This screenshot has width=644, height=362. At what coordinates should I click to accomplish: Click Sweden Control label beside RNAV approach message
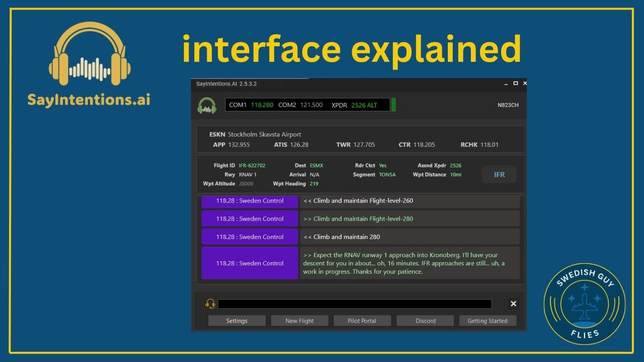click(x=250, y=263)
